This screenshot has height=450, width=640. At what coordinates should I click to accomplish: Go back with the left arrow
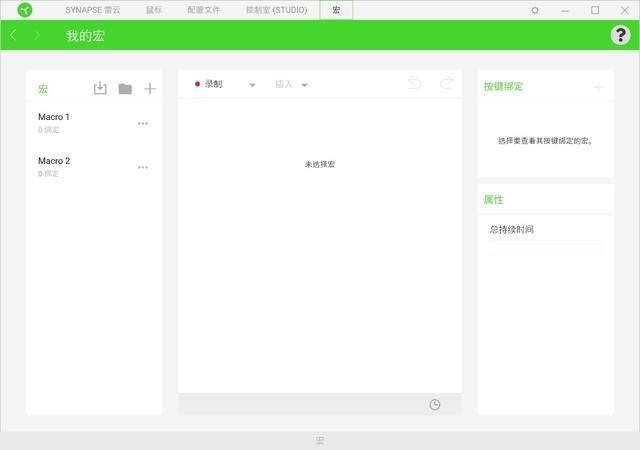pos(13,35)
